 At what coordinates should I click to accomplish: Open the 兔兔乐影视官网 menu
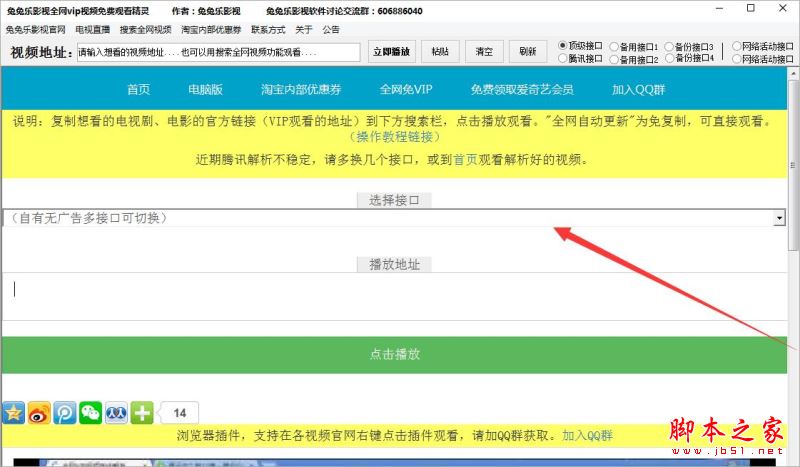click(36, 30)
